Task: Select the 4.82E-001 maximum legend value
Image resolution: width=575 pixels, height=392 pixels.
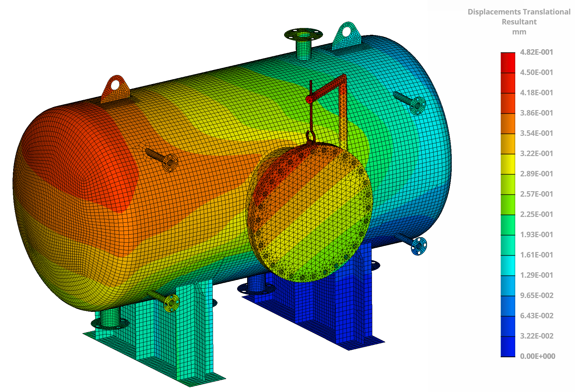Action: [536, 52]
